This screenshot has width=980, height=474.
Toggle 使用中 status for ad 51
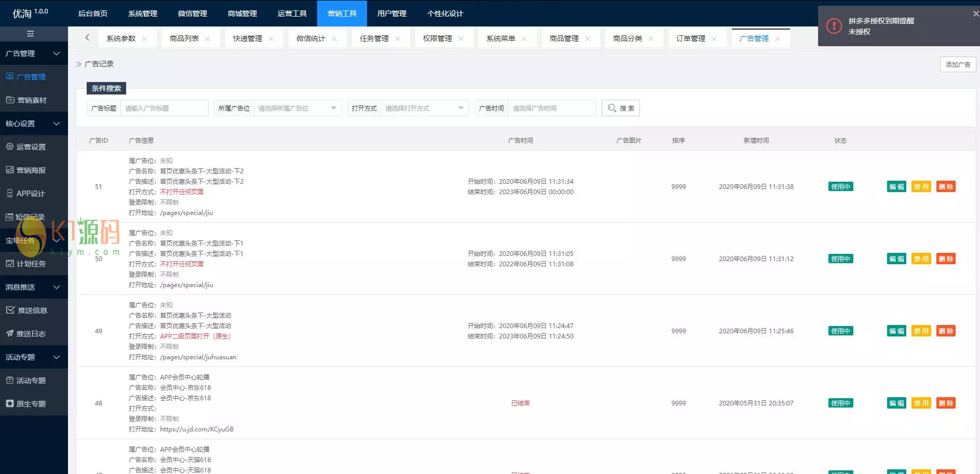pos(840,187)
